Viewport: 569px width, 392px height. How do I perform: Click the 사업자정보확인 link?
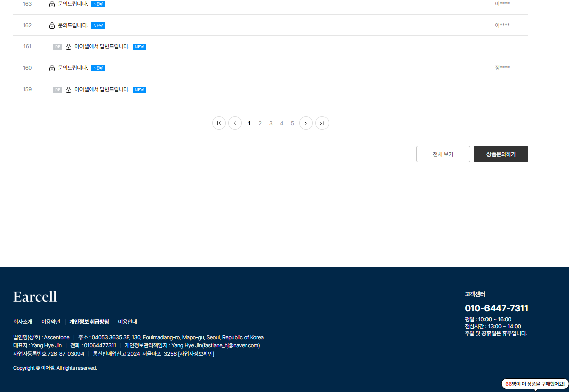tap(196, 354)
